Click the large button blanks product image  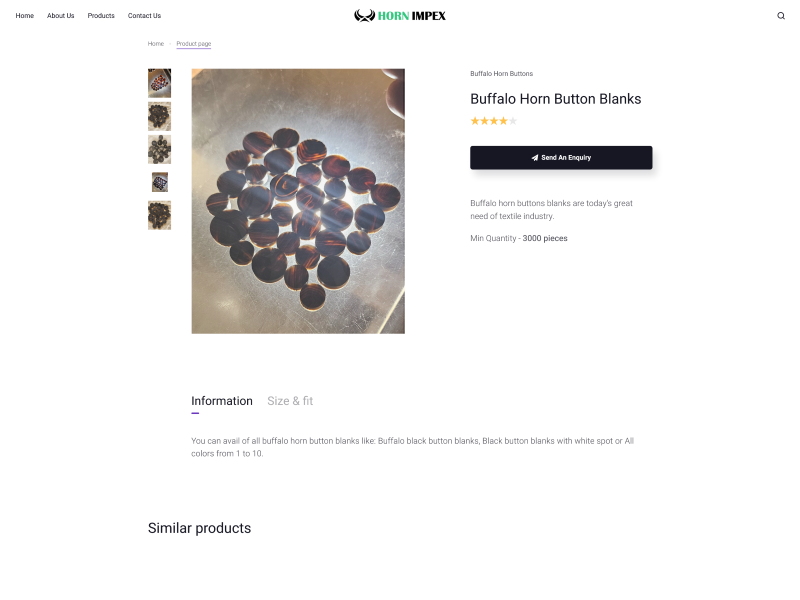coord(298,201)
